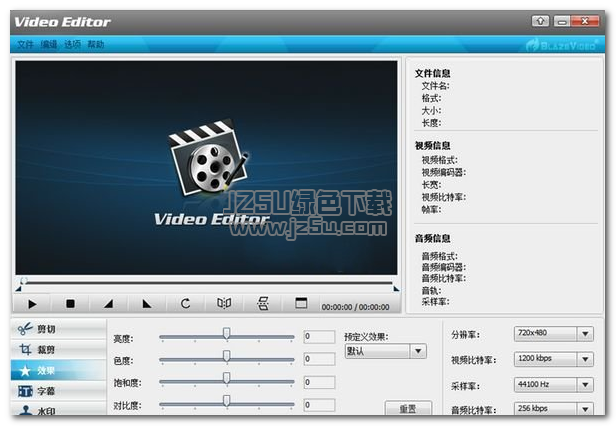Click the BlazeVideo logo in menu bar
The width and height of the screenshot is (616, 426).
pos(562,45)
